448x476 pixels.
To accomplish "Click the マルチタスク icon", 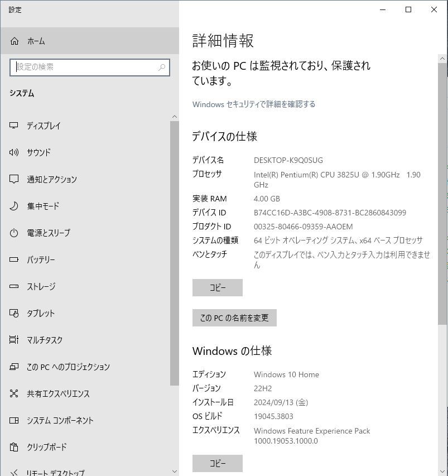I will pyautogui.click(x=14, y=340).
